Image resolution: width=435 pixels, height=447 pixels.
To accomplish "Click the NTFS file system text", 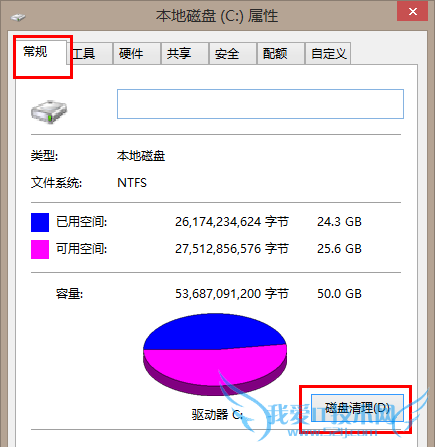I will (x=132, y=183).
